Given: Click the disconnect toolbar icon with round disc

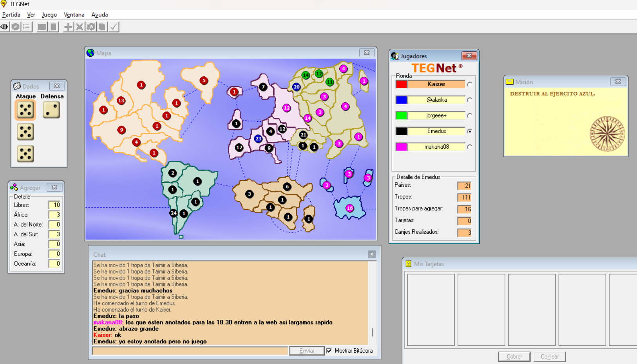Looking at the screenshot, I should pyautogui.click(x=16, y=27).
